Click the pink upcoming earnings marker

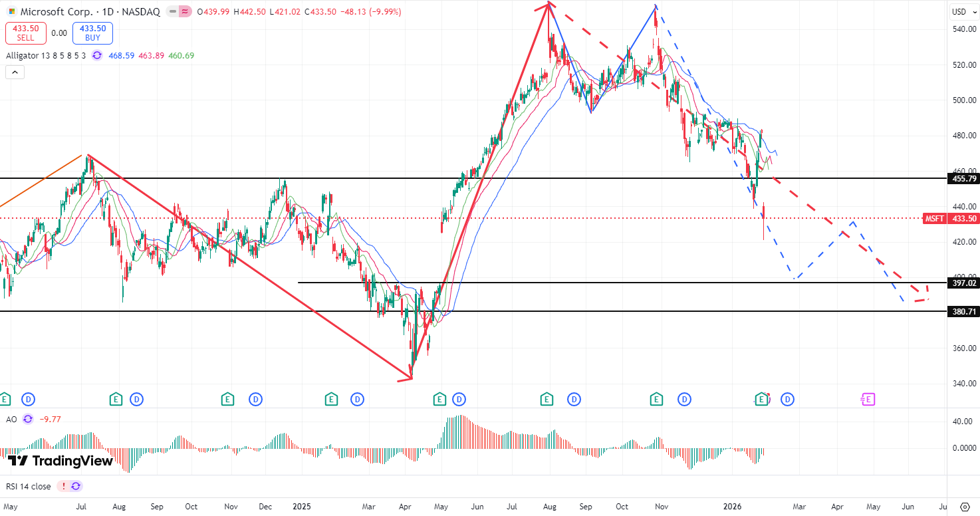(x=868, y=399)
